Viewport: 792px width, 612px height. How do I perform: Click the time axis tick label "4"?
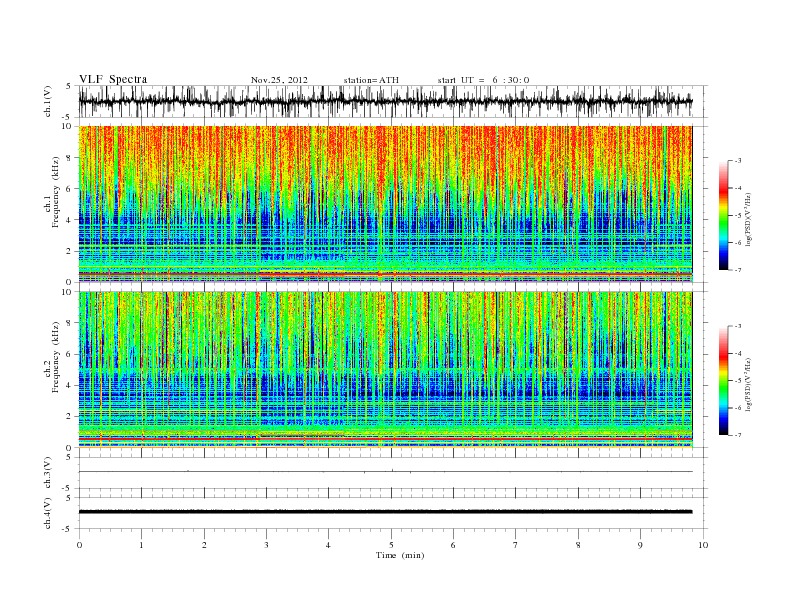[328, 545]
